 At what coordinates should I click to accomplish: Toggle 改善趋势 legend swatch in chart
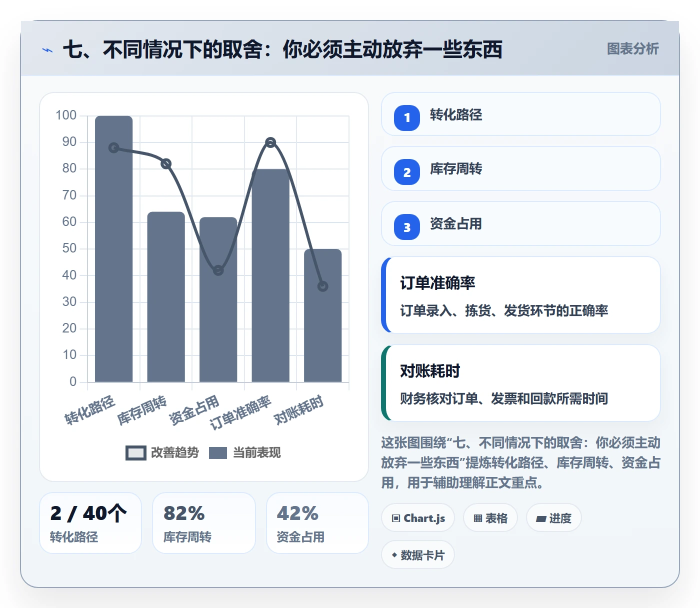coord(135,452)
